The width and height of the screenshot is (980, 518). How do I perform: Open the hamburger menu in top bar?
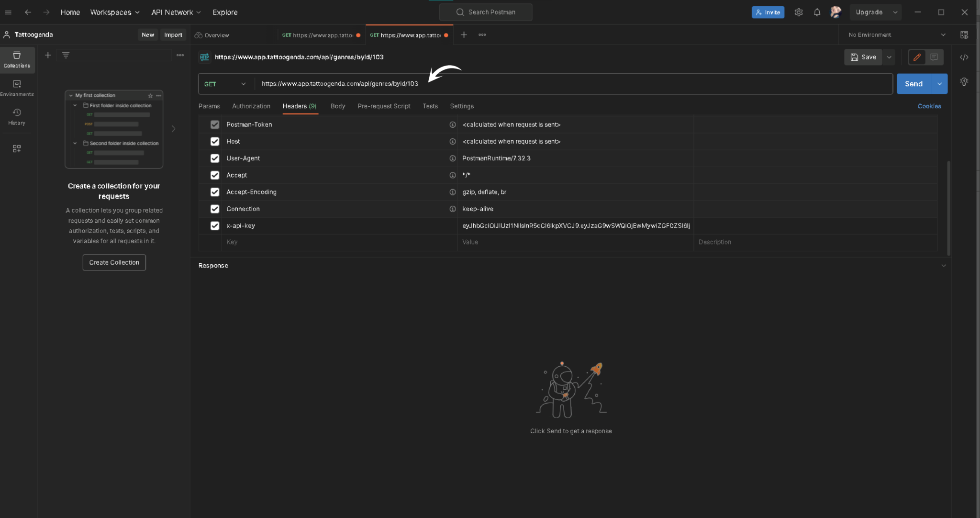[x=8, y=12]
